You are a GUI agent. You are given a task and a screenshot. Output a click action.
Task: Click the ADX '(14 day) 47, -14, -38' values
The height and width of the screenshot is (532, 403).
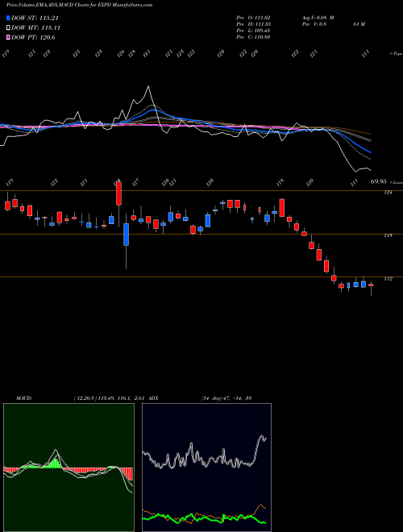[x=226, y=398]
